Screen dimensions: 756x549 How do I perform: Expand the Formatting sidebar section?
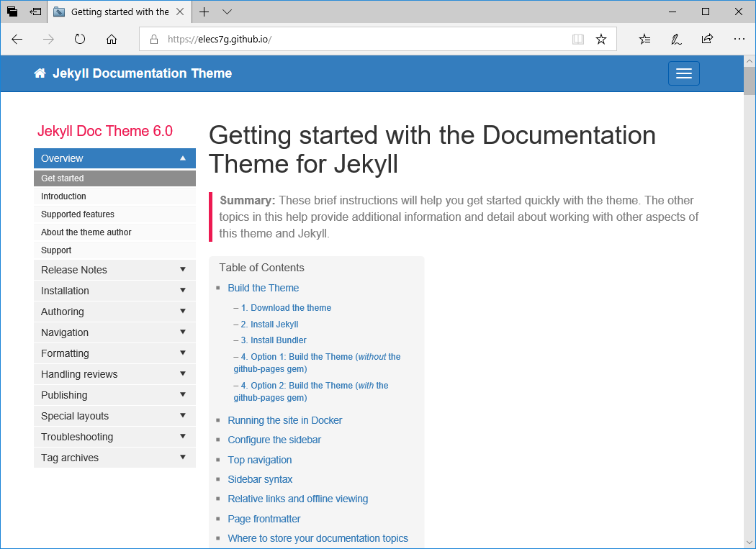tap(114, 353)
